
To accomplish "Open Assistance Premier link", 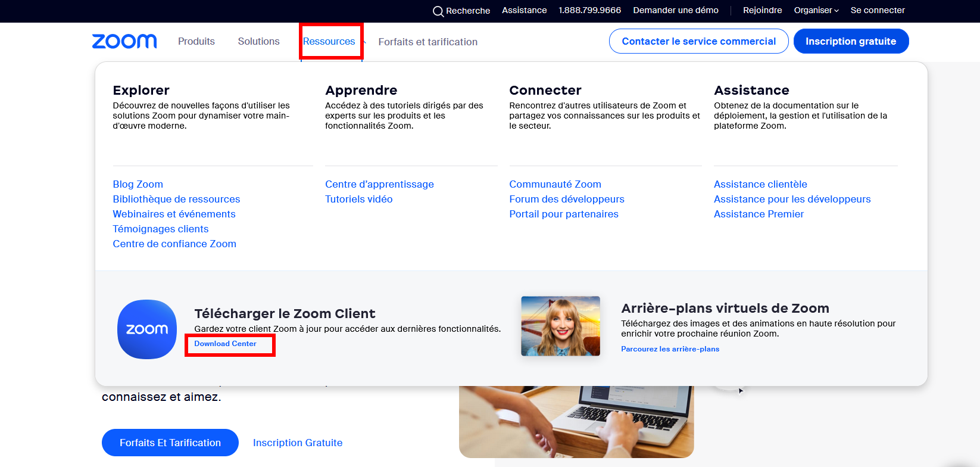I will [x=759, y=214].
